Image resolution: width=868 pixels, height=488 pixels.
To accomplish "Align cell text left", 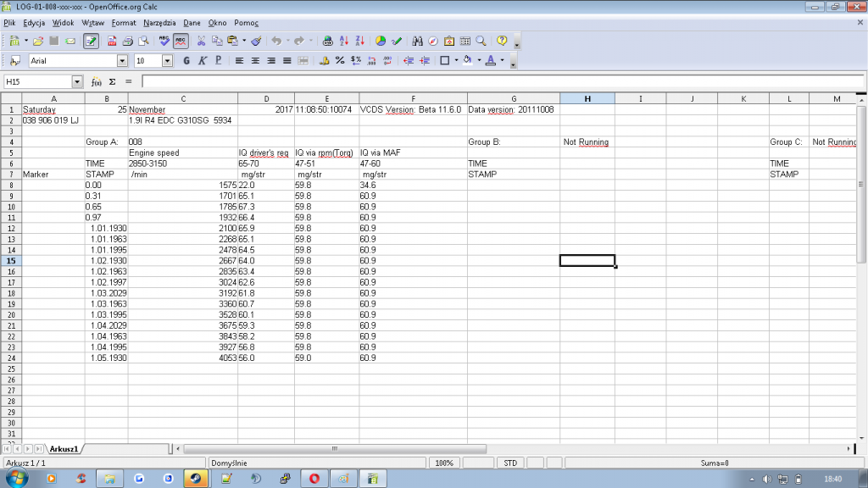I will (x=239, y=61).
